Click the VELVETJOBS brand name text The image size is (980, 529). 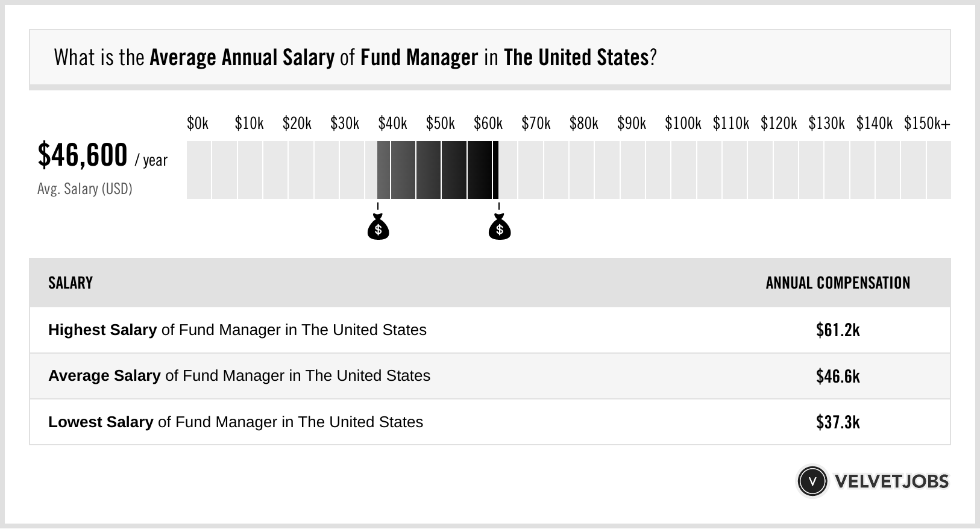point(891,481)
